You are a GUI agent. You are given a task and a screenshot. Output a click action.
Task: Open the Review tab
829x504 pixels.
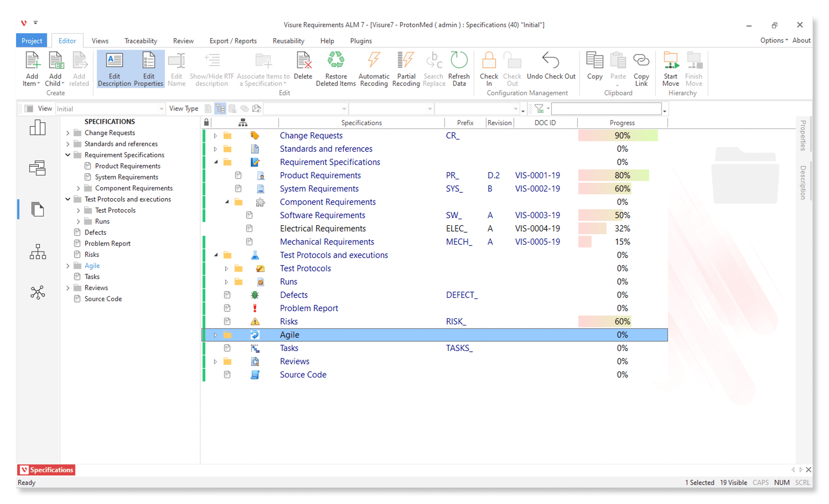[183, 41]
